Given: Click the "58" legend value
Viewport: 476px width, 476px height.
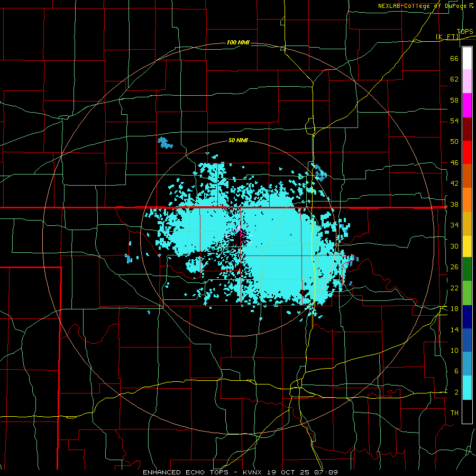Looking at the screenshot, I should click(454, 100).
